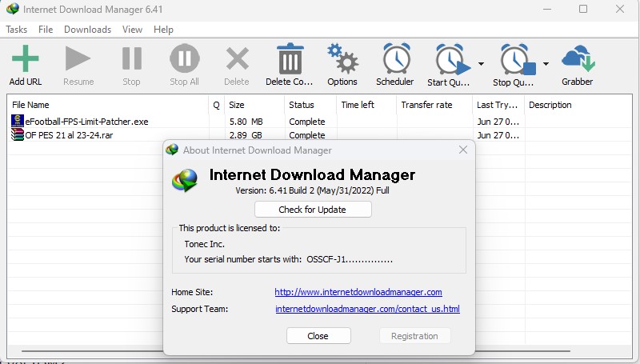Click the Start Queue icon

(452, 59)
